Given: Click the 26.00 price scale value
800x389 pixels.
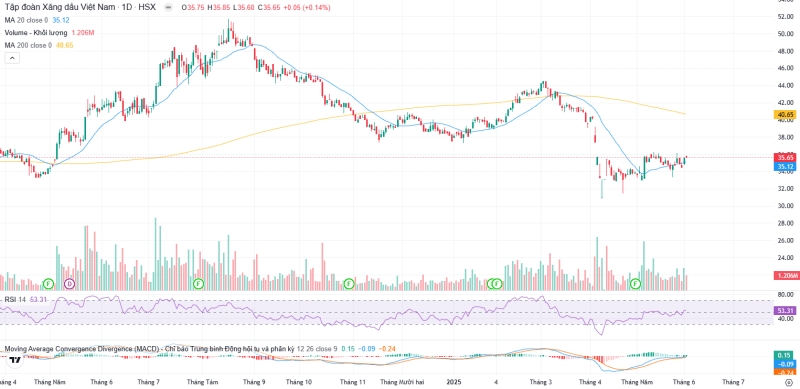Looking at the screenshot, I should pos(785,240).
